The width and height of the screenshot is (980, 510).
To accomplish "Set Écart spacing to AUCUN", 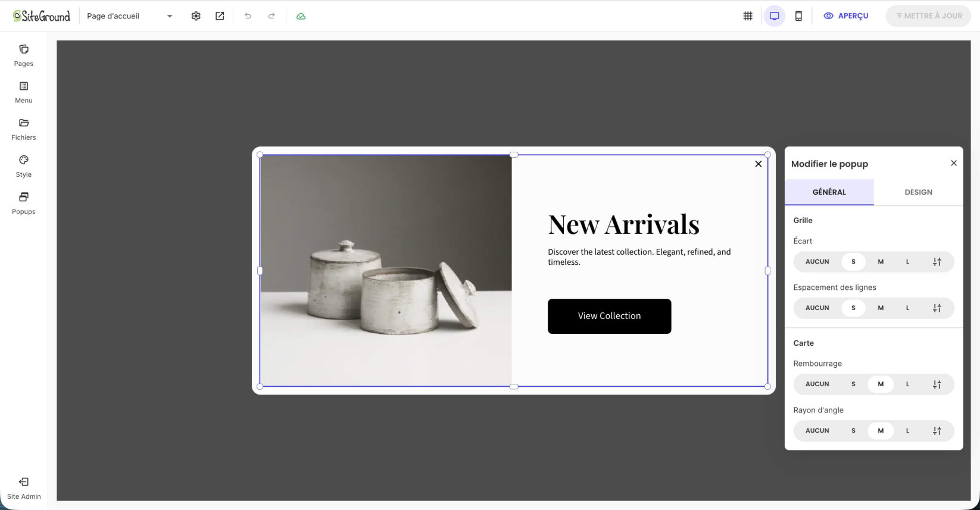I will [817, 262].
